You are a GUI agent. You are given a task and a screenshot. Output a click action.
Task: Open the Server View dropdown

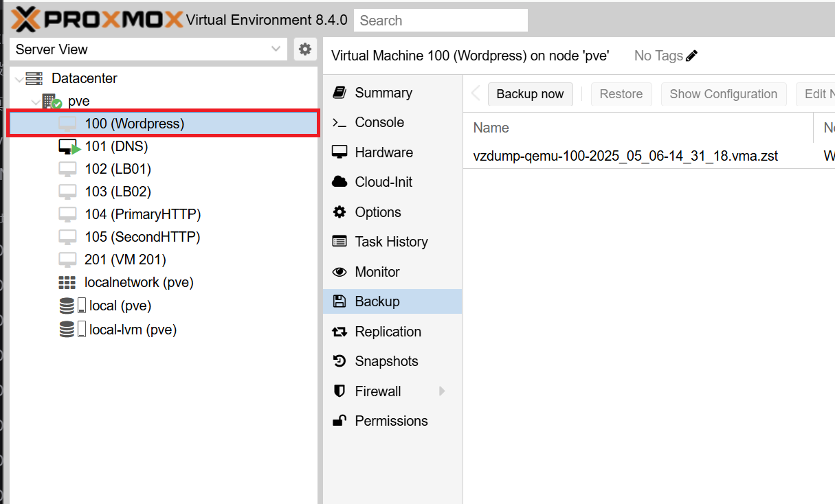[276, 49]
